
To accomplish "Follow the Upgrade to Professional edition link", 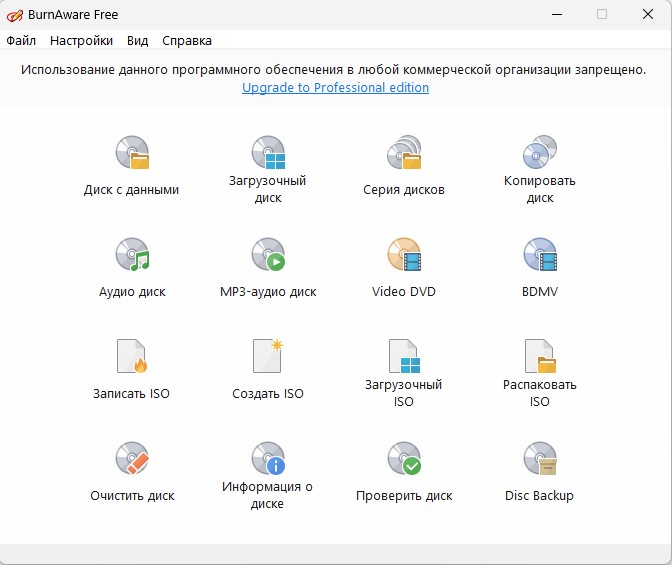I will (336, 87).
